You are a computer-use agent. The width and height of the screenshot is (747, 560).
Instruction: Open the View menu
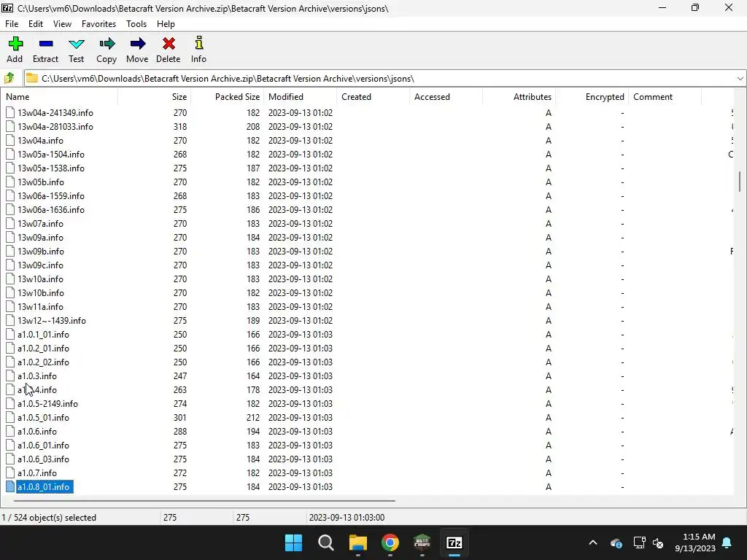pyautogui.click(x=63, y=24)
